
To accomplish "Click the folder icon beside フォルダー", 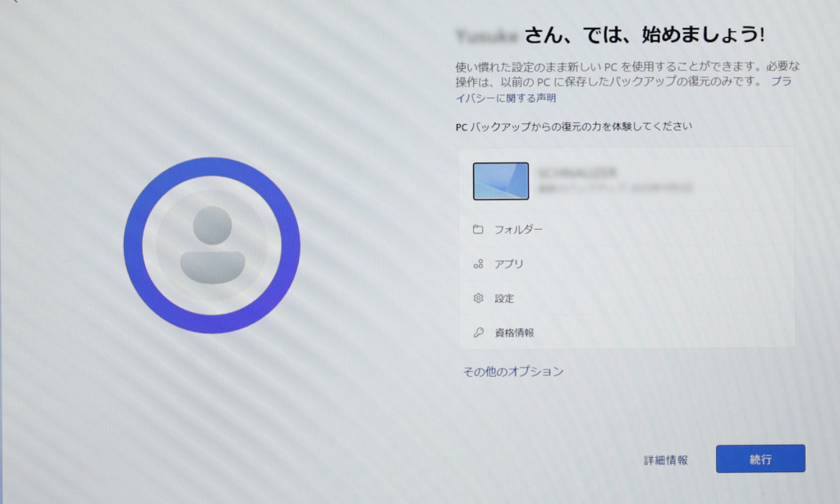I will point(478,230).
